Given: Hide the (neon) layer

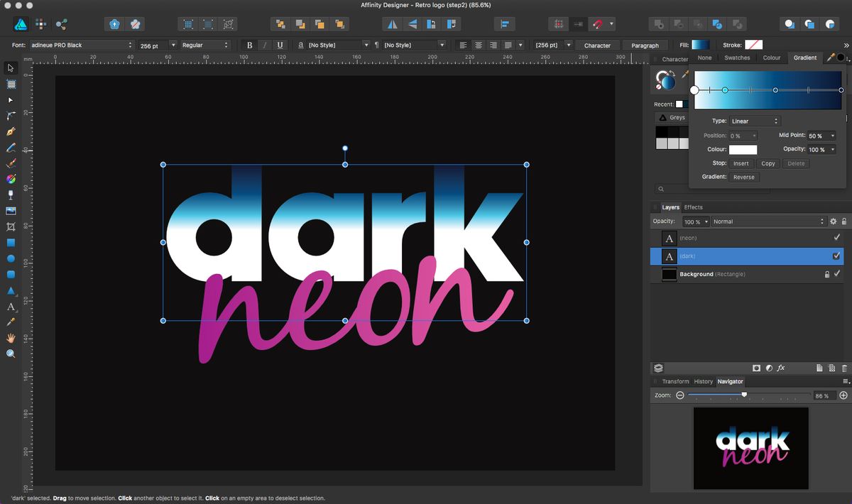Looking at the screenshot, I should click(836, 238).
